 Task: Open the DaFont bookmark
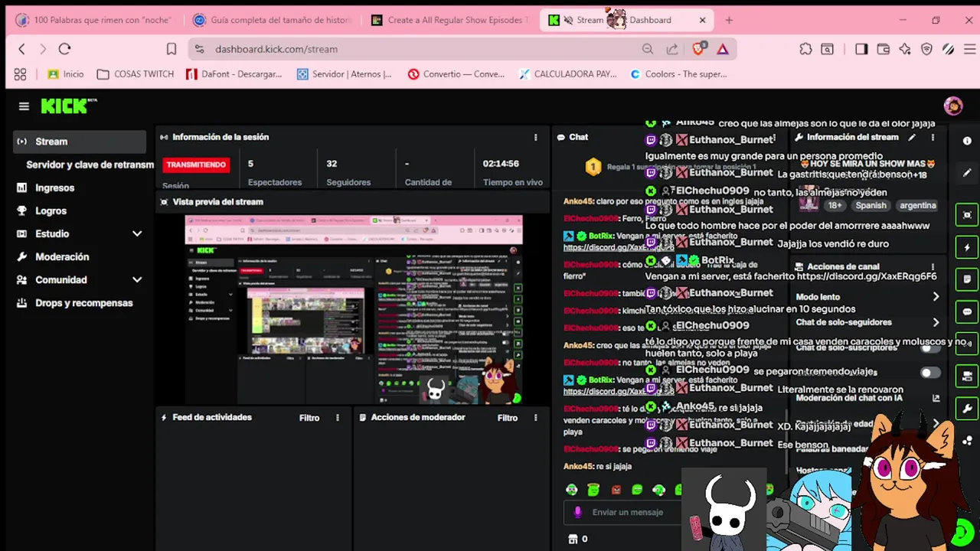coord(234,74)
